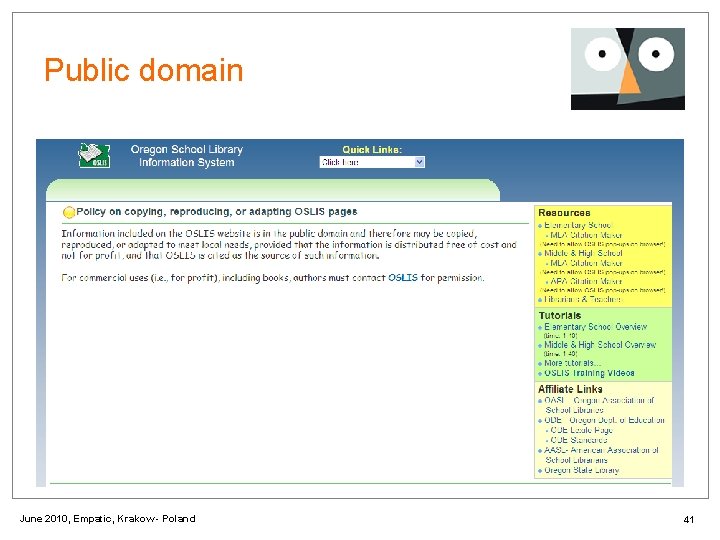Open OSLIS Training Videos link
The width and height of the screenshot is (720, 540).
[589, 373]
